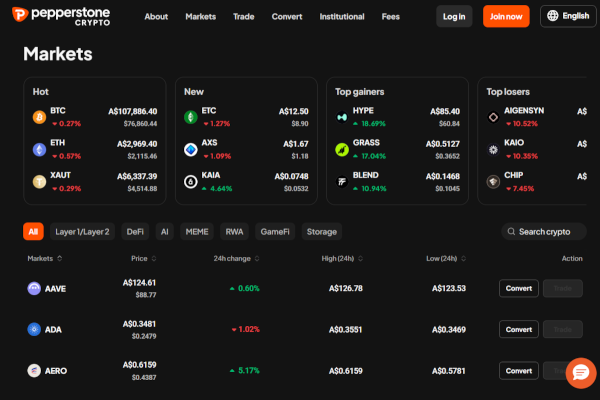Go to the Convert page in navigation
The width and height of the screenshot is (600, 400).
tap(287, 16)
